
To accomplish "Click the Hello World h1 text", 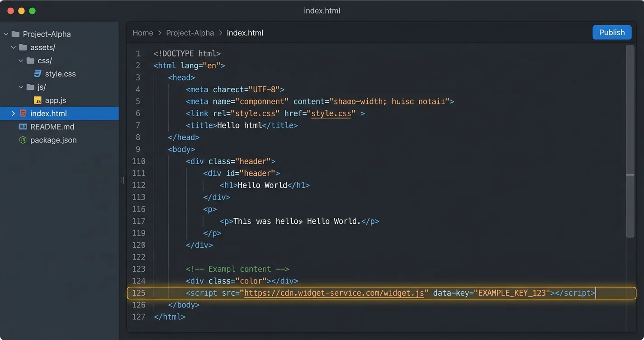I will pos(262,185).
